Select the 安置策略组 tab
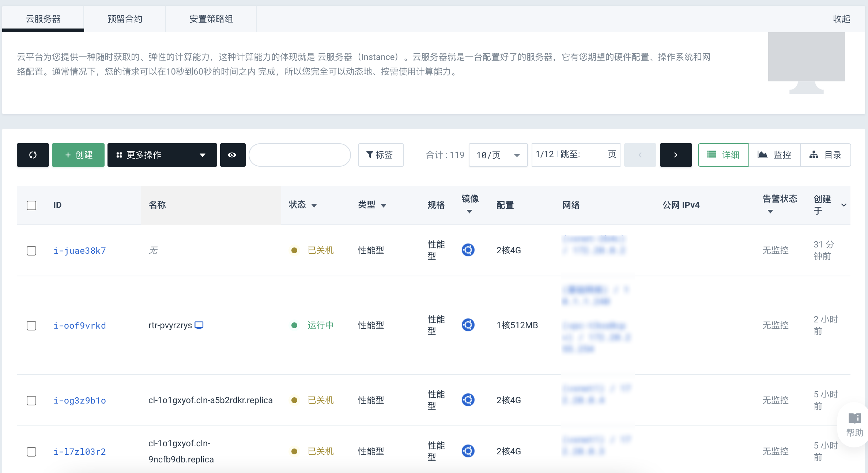The height and width of the screenshot is (473, 868). (x=211, y=19)
